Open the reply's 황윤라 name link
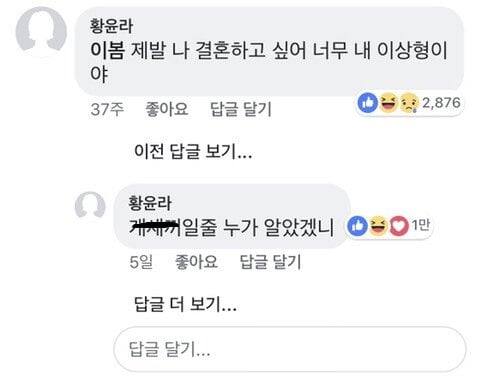Screen dimensions: 480x380 pyautogui.click(x=150, y=203)
